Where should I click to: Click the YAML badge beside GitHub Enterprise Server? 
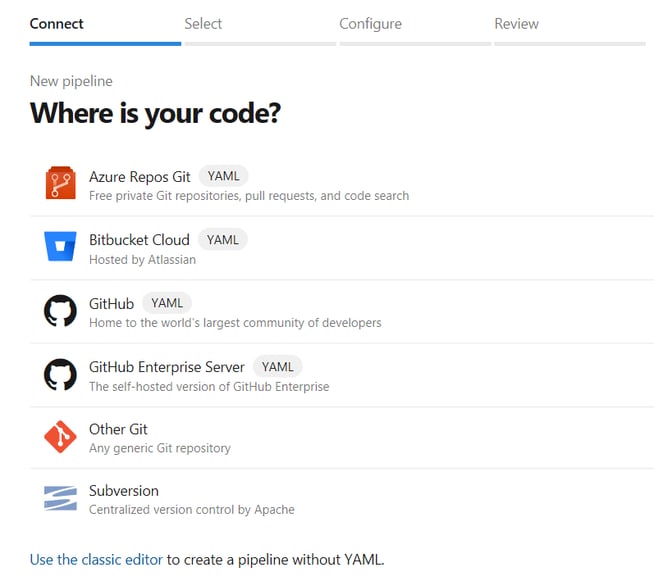[x=277, y=366]
